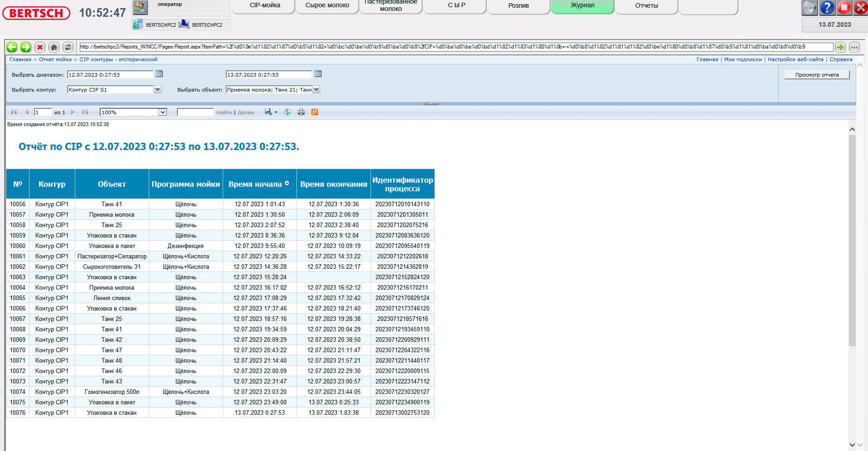Collapse the parameters panel splitter arrow
The height and width of the screenshot is (451, 868).
coord(431,104)
